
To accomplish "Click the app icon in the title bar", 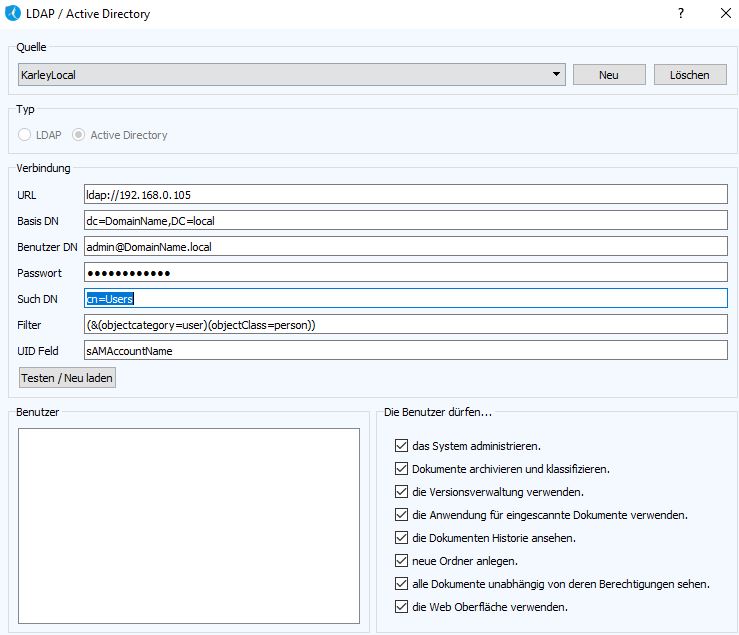I will [13, 13].
